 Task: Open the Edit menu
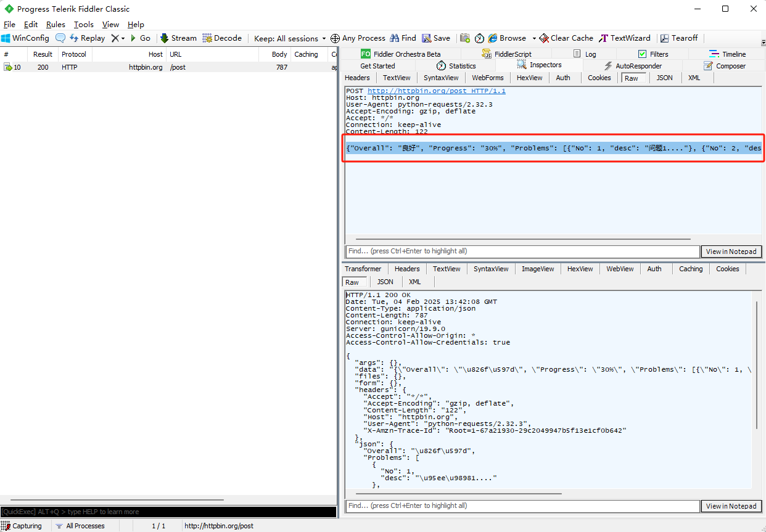tap(31, 25)
